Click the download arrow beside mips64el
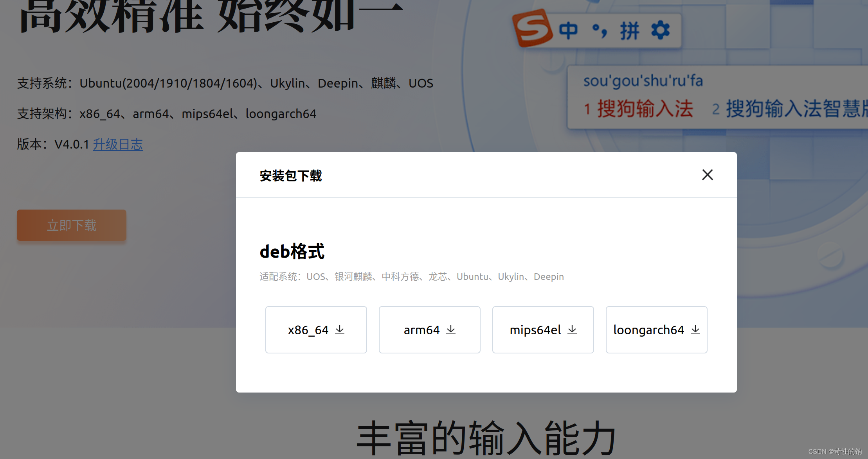 point(572,330)
